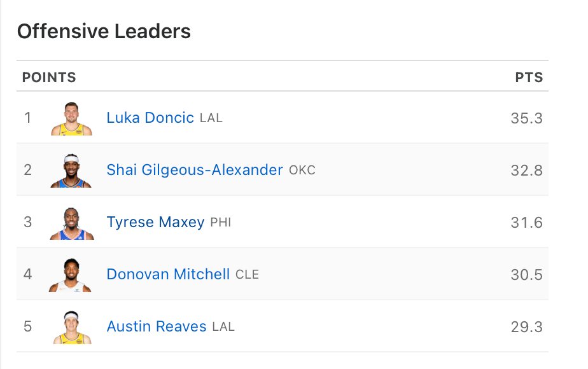Click Luka Doncic's headshot photo

[71, 118]
